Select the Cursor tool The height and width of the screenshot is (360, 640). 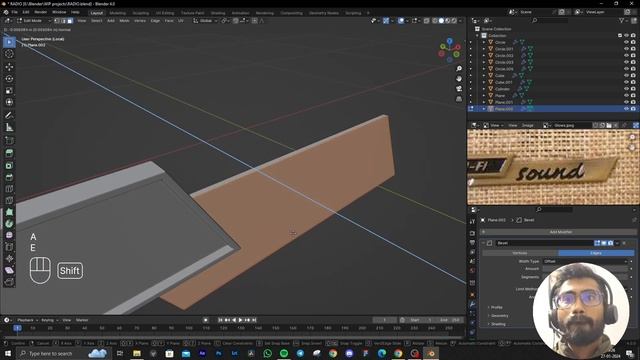tap(9, 54)
